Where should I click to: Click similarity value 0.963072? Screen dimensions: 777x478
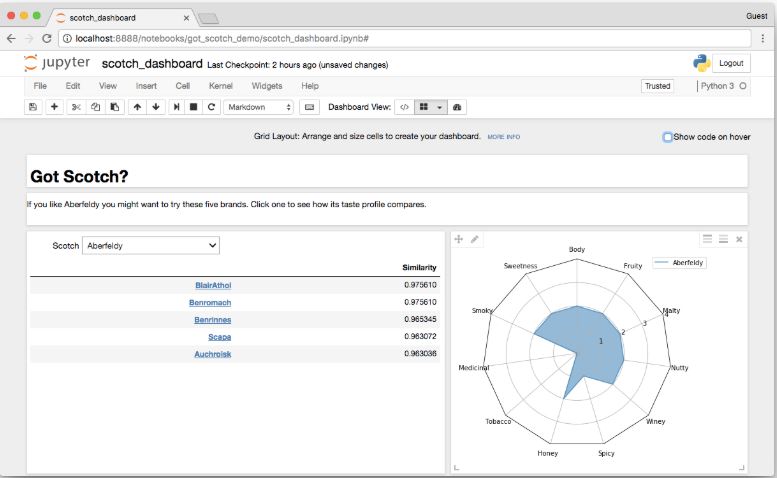[420, 336]
